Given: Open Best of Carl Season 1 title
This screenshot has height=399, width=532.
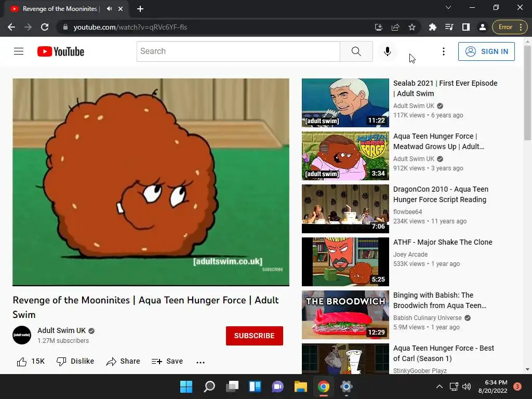Looking at the screenshot, I should (444, 353).
